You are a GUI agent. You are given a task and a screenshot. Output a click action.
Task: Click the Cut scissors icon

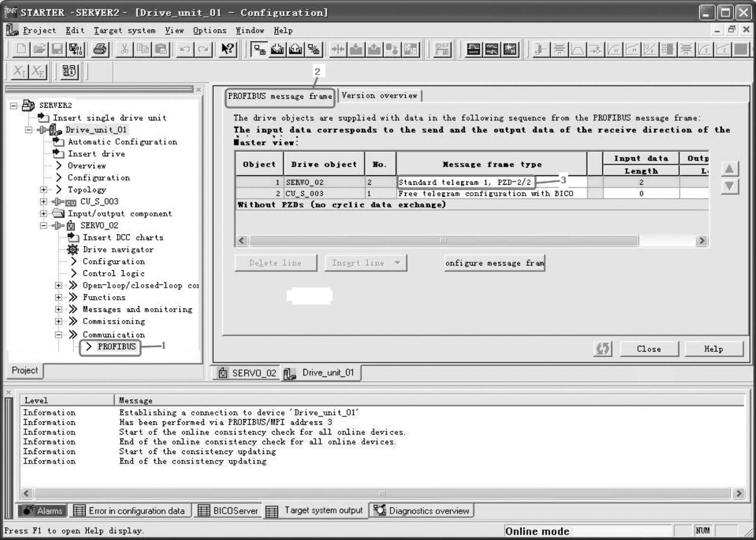(x=124, y=49)
